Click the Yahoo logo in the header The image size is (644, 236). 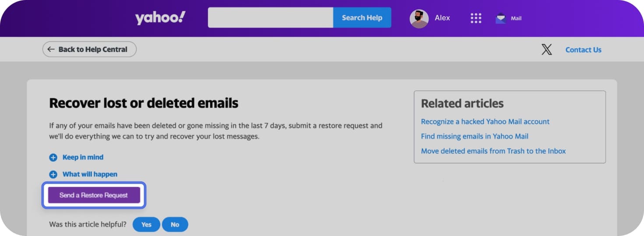[x=160, y=18]
